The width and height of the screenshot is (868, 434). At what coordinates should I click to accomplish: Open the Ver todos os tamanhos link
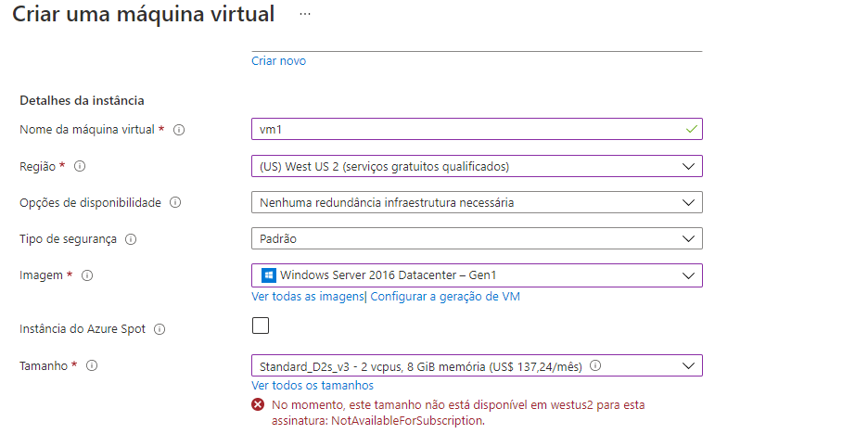click(x=313, y=385)
